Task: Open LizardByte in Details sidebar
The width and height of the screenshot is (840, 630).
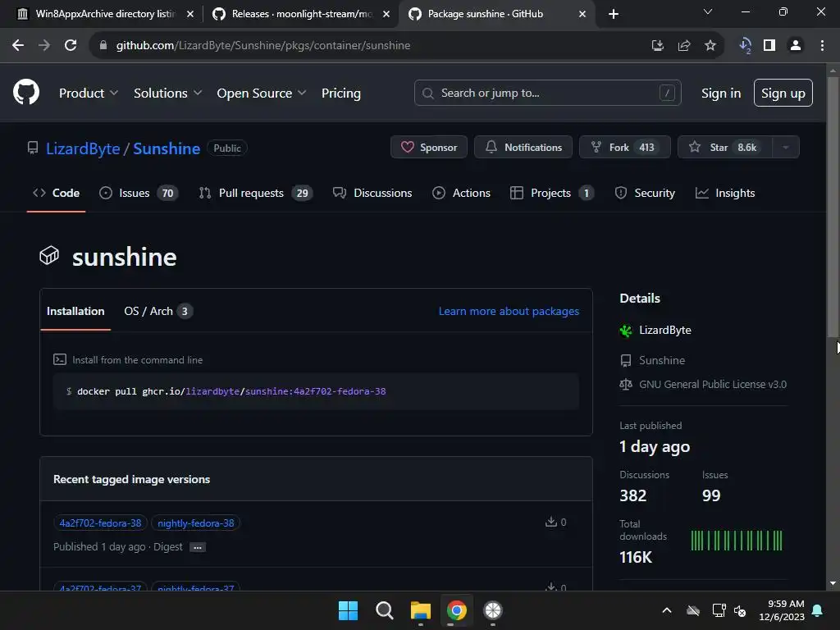Action: tap(664, 330)
